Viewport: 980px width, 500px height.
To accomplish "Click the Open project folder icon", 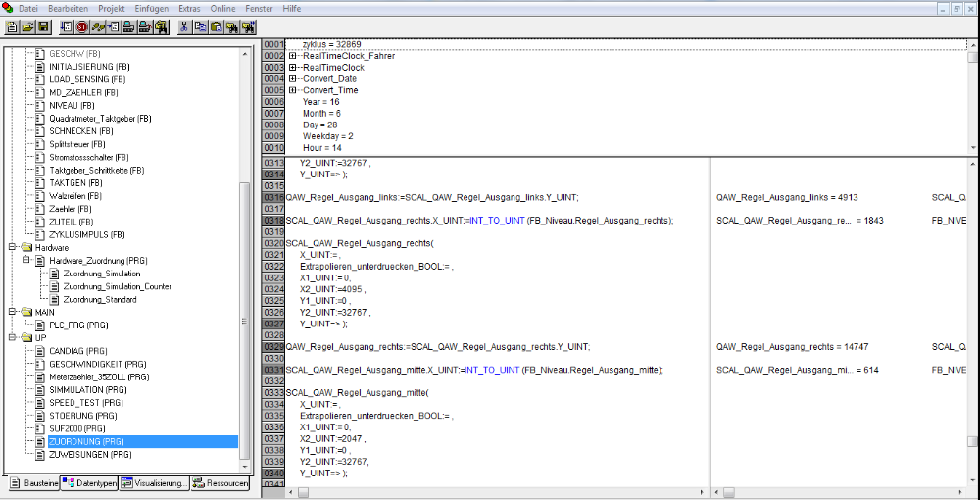I will pos(27,27).
